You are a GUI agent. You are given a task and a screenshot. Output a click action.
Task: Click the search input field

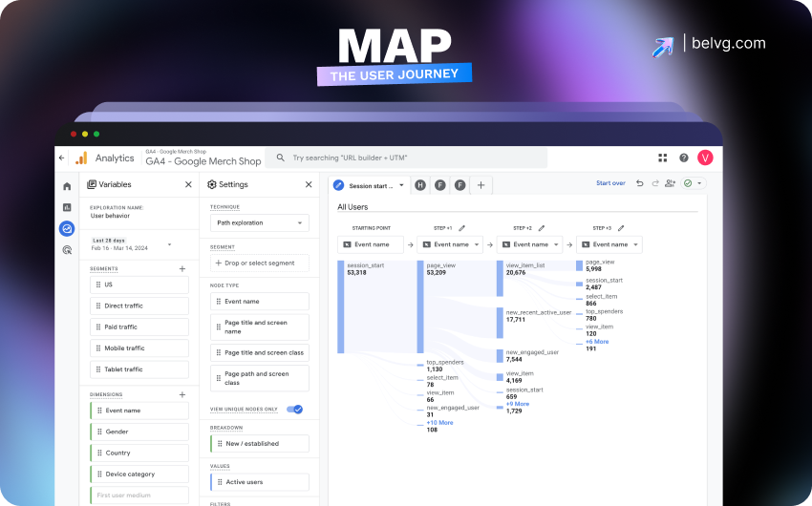[x=406, y=158]
